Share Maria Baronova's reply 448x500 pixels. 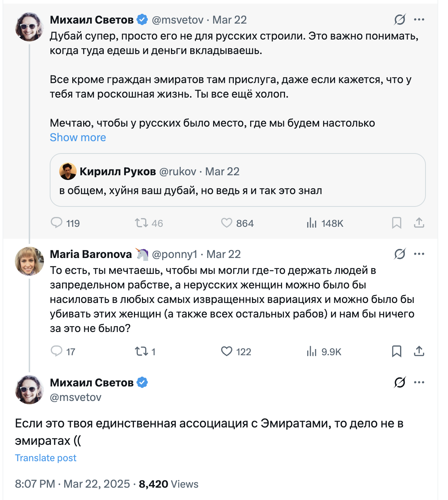[x=419, y=351]
